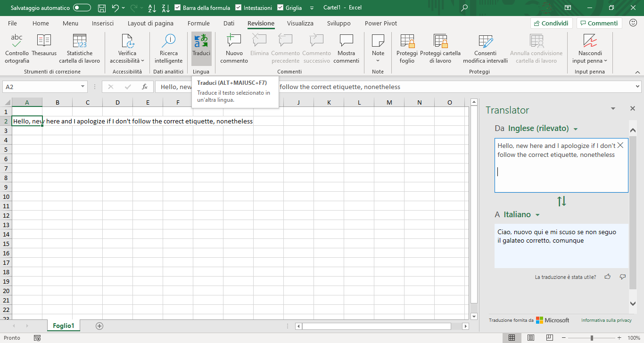This screenshot has height=343, width=644.
Task: Zoom out with minus button
Action: coord(564,338)
